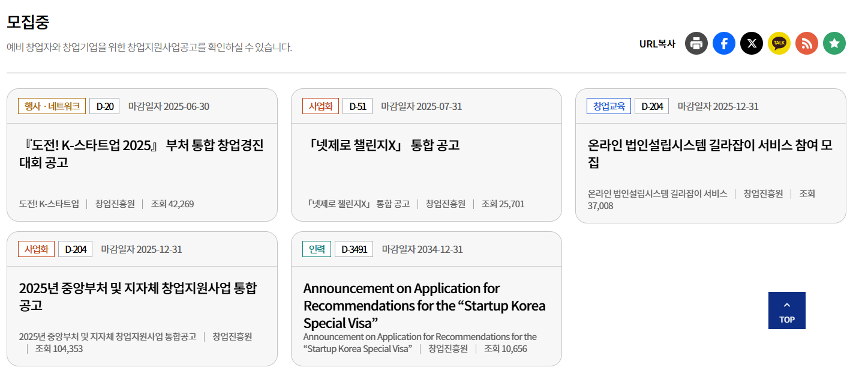Image resolution: width=868 pixels, height=379 pixels.
Task: Click the orange RSS feed icon
Action: click(806, 43)
